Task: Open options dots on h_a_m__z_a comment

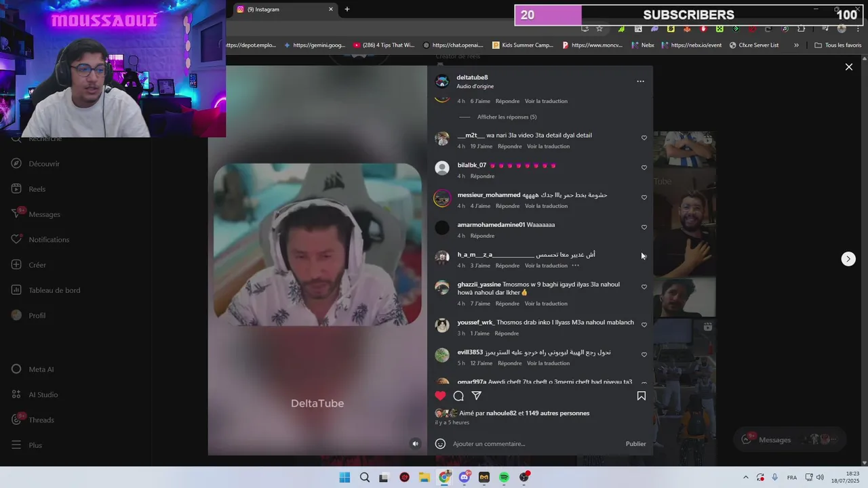Action: tap(575, 266)
